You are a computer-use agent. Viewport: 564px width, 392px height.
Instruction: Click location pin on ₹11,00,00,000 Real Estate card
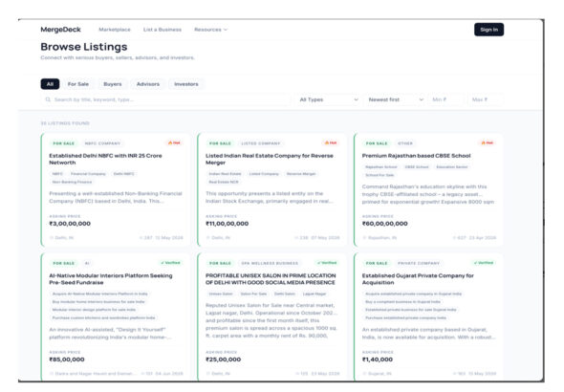pyautogui.click(x=207, y=238)
